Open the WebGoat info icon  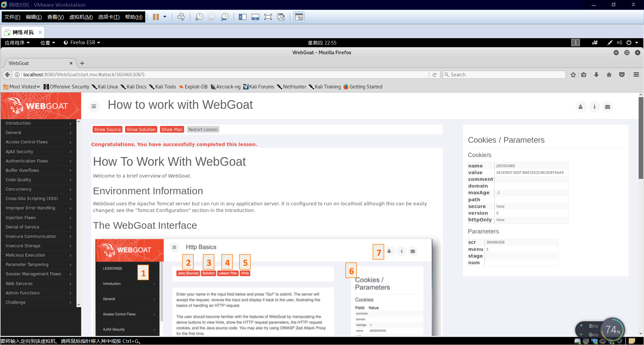[x=594, y=107]
